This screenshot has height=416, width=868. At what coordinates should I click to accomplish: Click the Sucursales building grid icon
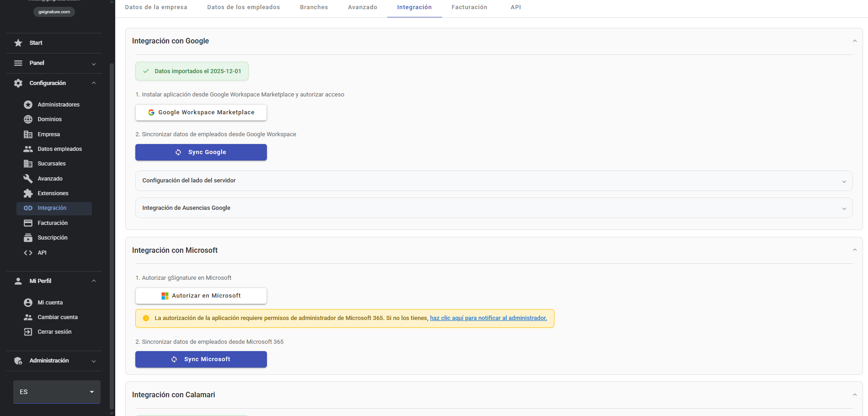[28, 164]
